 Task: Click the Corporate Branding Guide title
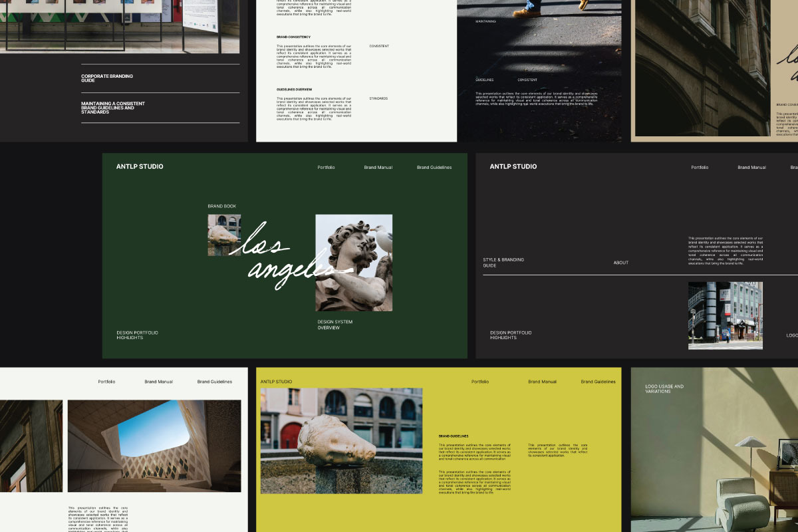click(107, 78)
